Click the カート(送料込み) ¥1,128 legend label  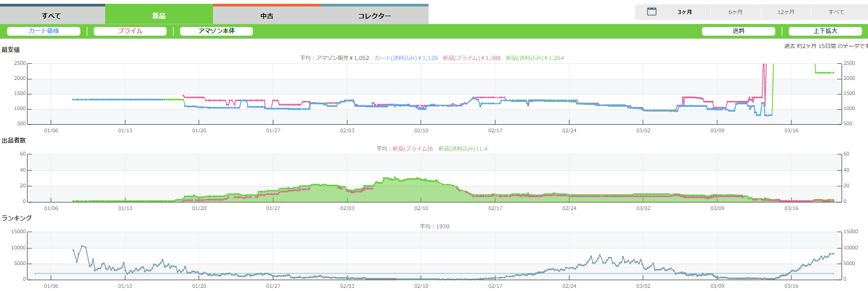pyautogui.click(x=406, y=58)
